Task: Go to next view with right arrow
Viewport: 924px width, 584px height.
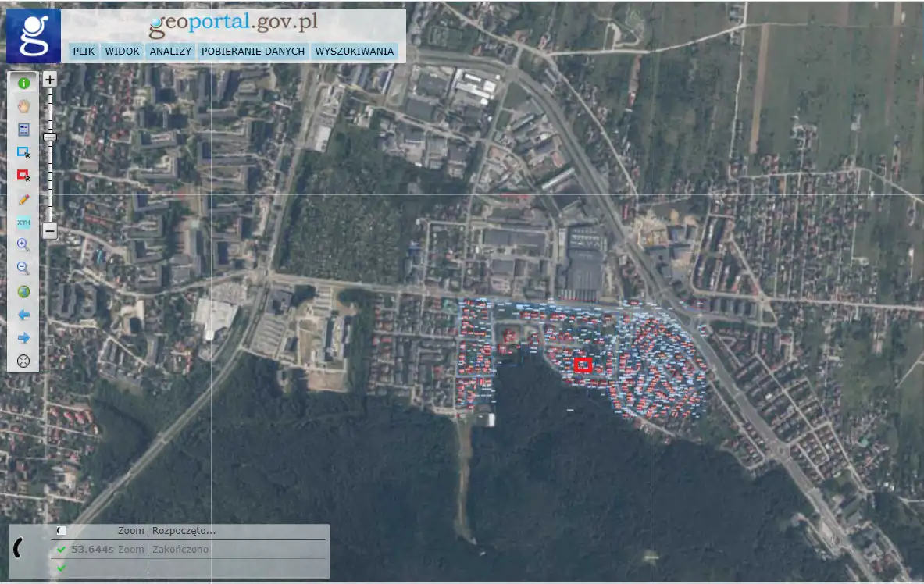Action: pos(23,338)
